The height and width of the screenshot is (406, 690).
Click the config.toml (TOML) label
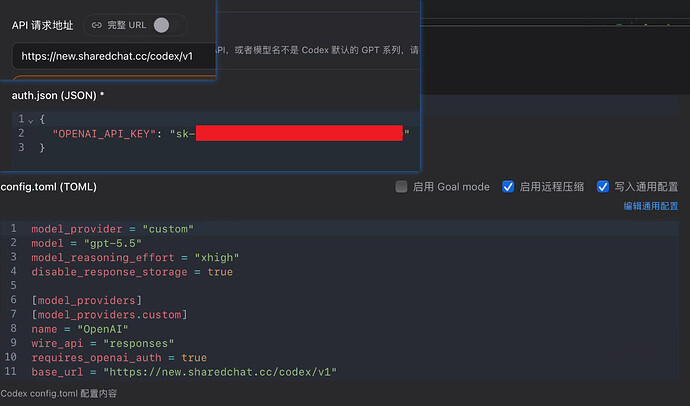point(48,187)
